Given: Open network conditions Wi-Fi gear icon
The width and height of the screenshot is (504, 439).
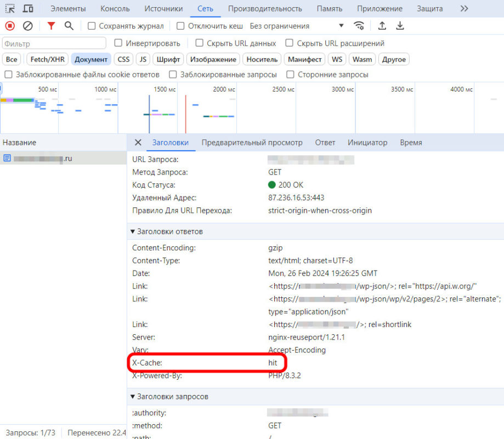Looking at the screenshot, I should 359,26.
